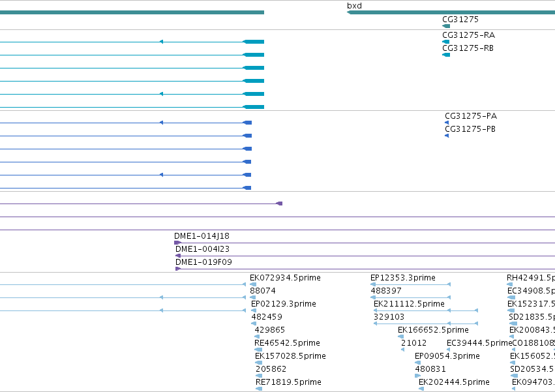Image resolution: width=555 pixels, height=392 pixels.
Task: Click the RE46542.5prime EST glyph
Action: click(258, 350)
